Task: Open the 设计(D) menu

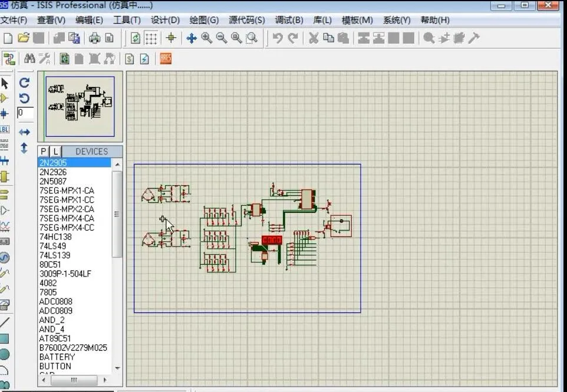Action: pos(165,20)
